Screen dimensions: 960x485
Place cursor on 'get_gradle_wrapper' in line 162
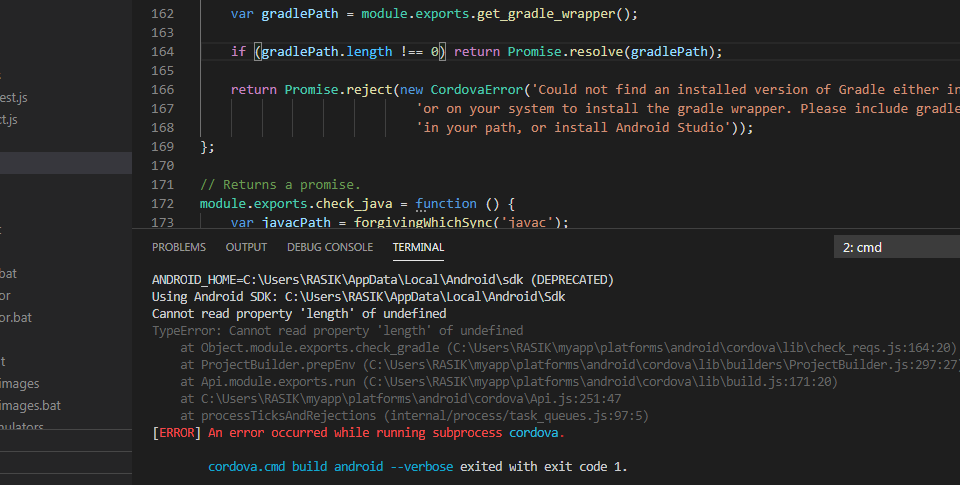pyautogui.click(x=546, y=14)
